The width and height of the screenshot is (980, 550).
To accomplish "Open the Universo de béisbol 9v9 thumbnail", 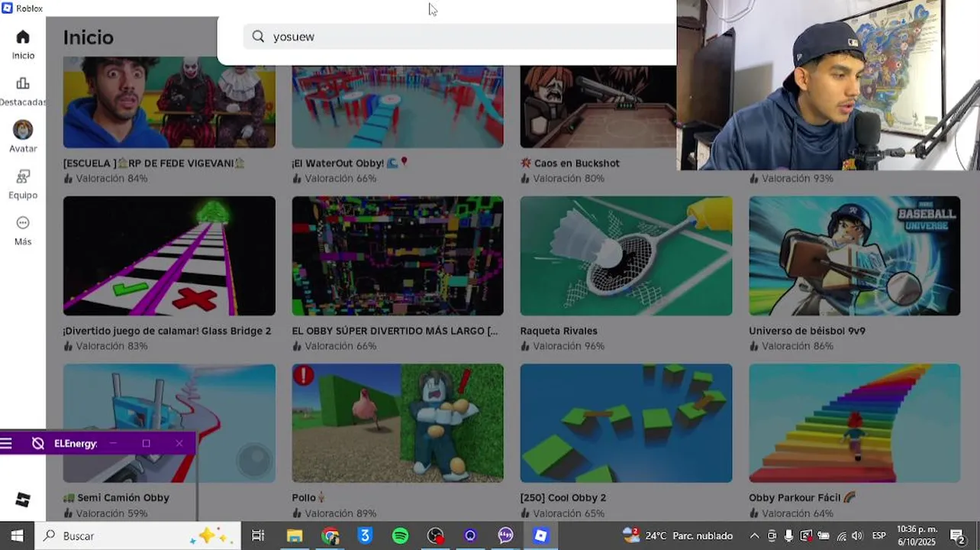I will click(855, 256).
